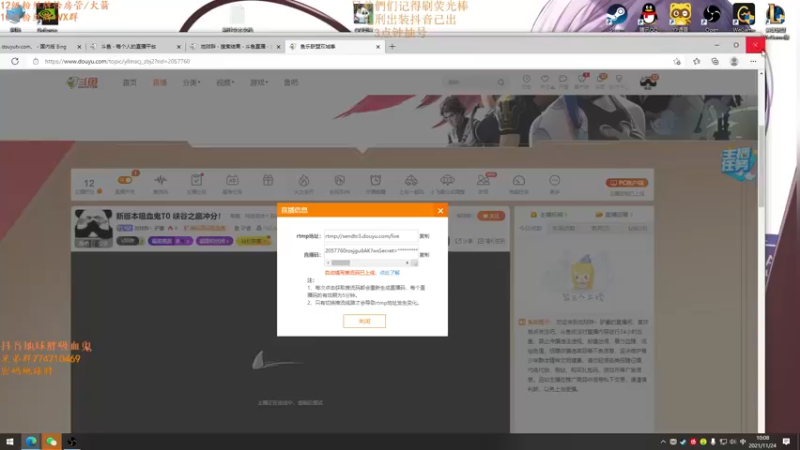Open the PK battle icon

pyautogui.click(x=340, y=180)
